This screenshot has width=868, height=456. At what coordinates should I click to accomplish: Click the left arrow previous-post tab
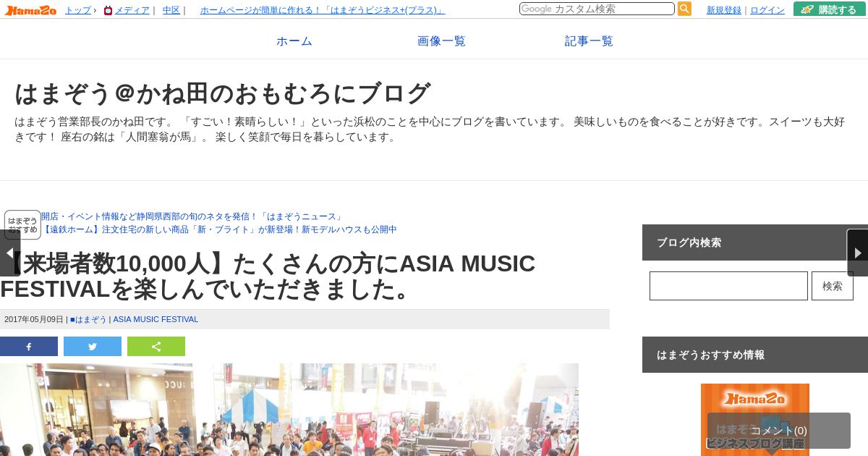9,253
